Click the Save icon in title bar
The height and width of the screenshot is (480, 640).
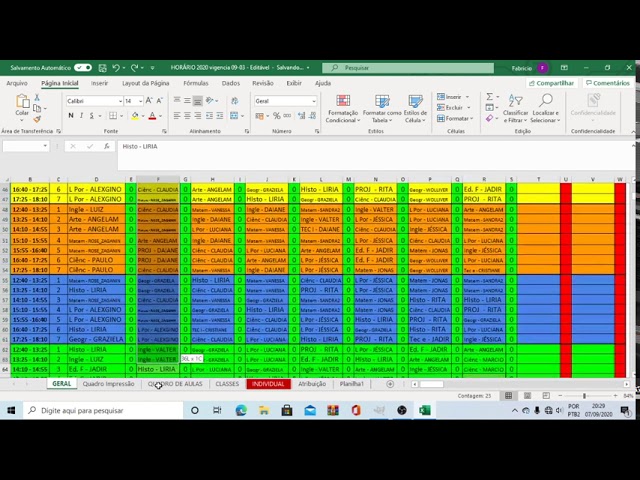tap(103, 68)
